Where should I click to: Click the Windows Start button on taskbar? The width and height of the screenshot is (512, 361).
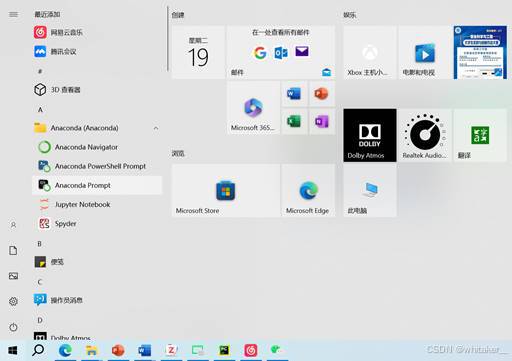click(13, 350)
